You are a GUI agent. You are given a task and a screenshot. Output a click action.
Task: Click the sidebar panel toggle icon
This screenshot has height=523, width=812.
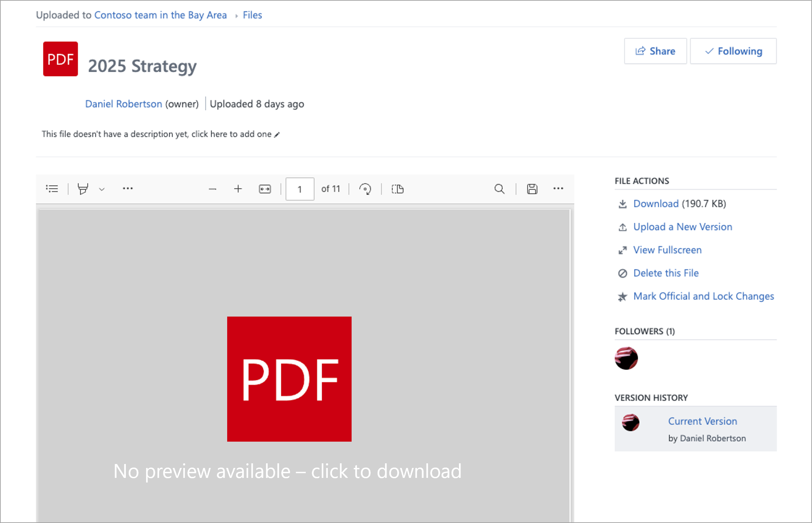pyautogui.click(x=53, y=189)
